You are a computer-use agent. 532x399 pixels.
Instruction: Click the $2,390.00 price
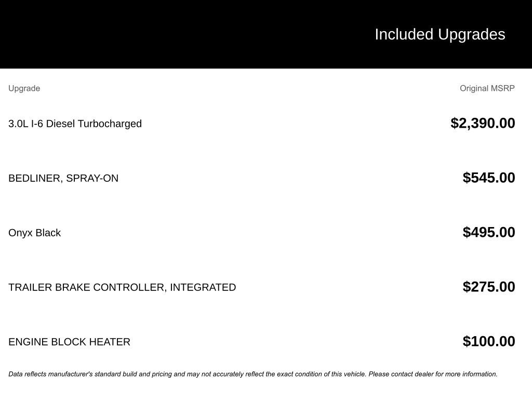tap(483, 123)
